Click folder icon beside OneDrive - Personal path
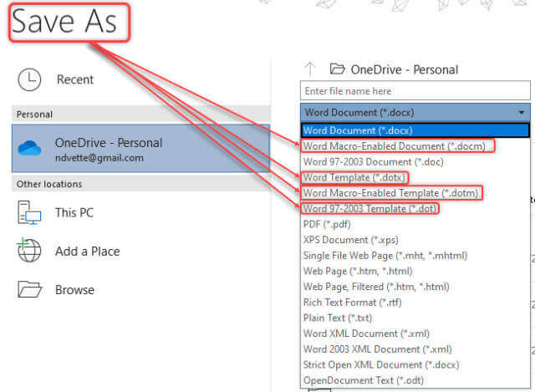 (x=337, y=69)
